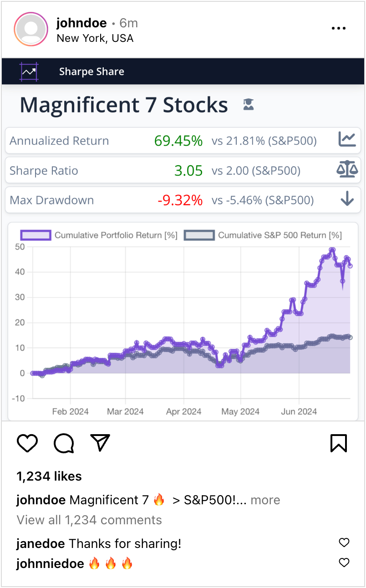Expand the caption with the more link

point(265,500)
